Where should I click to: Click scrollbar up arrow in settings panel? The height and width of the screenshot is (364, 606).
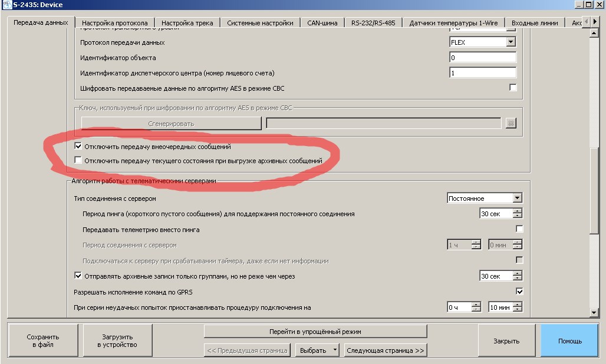click(594, 34)
